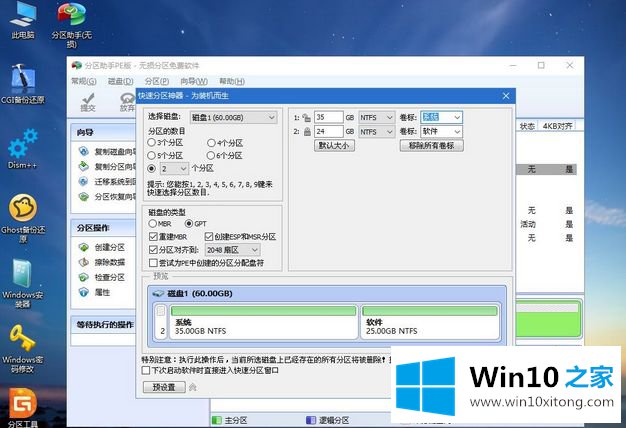Open the 向导(W) menu

click(194, 81)
